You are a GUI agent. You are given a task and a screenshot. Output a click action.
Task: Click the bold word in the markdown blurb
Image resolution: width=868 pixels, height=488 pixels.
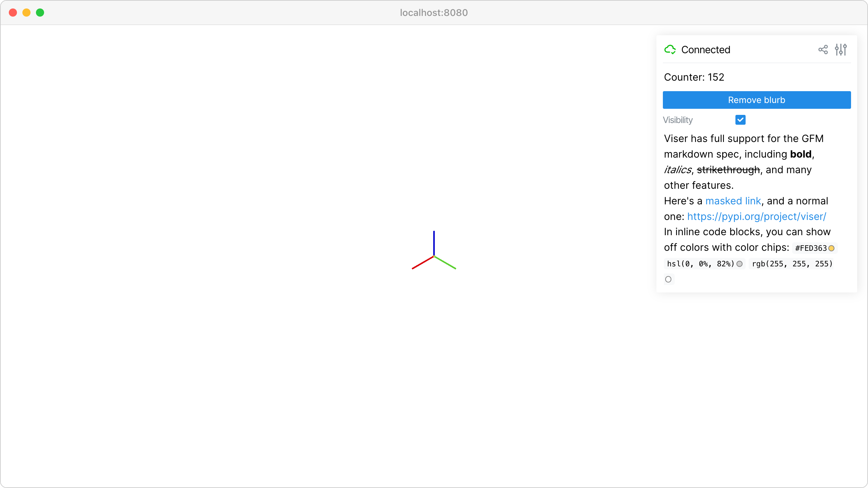pyautogui.click(x=801, y=154)
